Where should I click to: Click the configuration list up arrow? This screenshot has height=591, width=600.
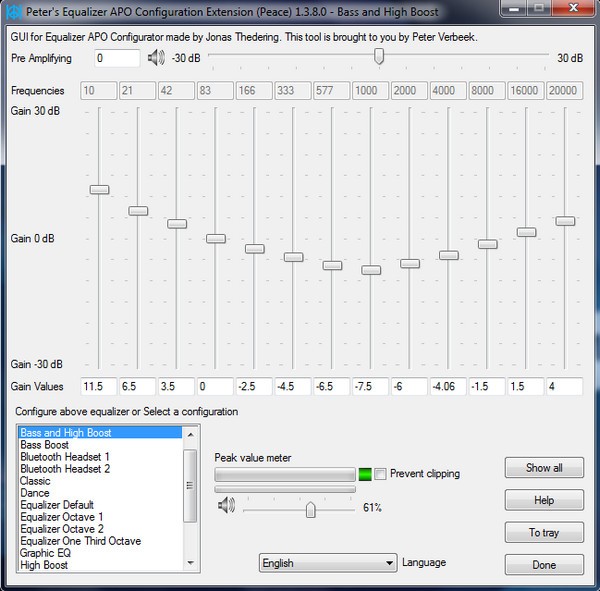[190, 435]
